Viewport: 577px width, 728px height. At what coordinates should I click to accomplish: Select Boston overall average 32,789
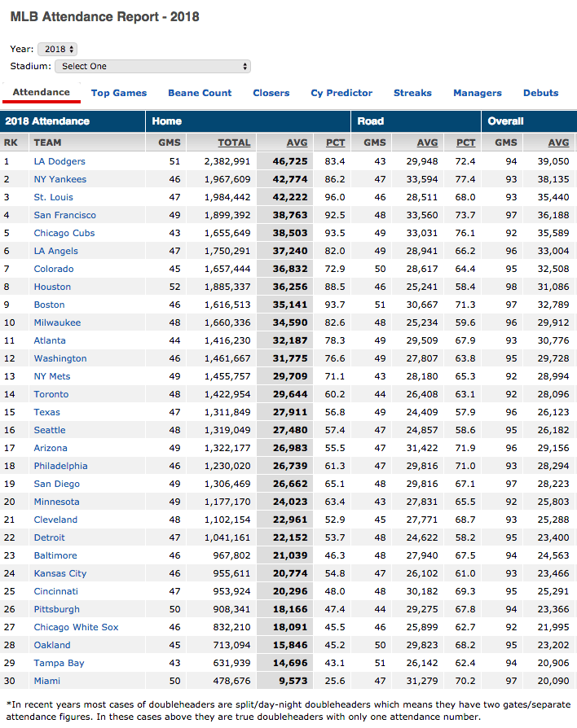(x=553, y=305)
